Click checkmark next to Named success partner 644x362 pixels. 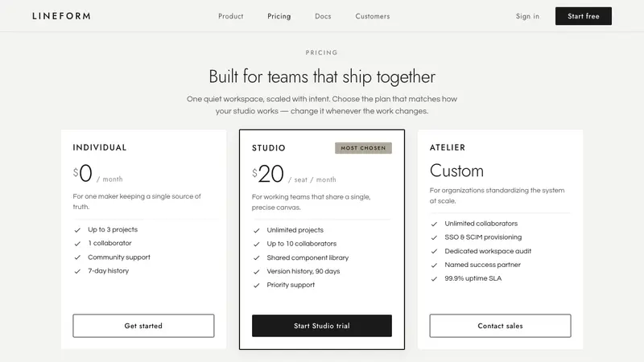(434, 265)
